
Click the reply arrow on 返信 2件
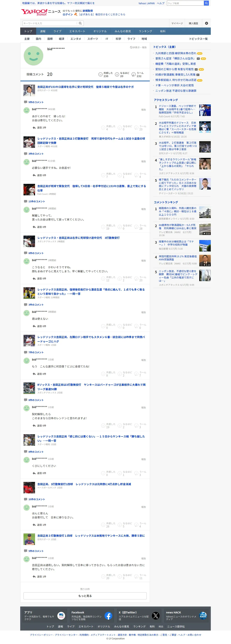pyautogui.click(x=34, y=128)
